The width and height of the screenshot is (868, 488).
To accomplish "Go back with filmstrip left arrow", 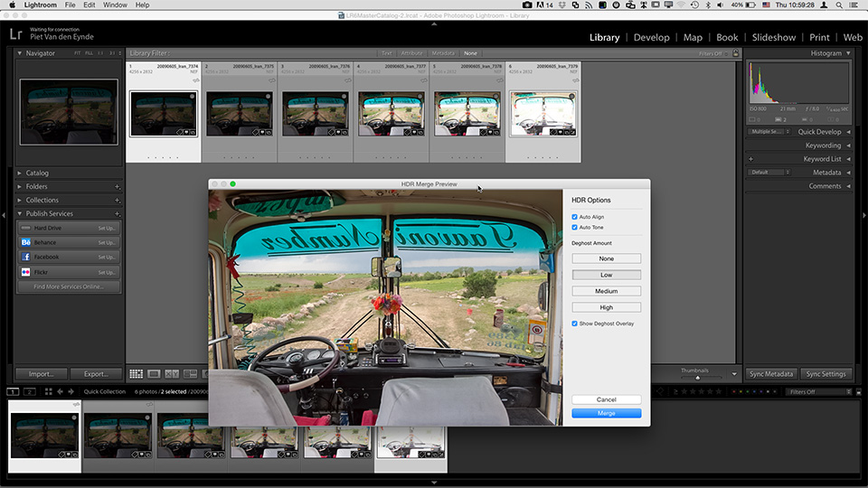I will click(60, 391).
